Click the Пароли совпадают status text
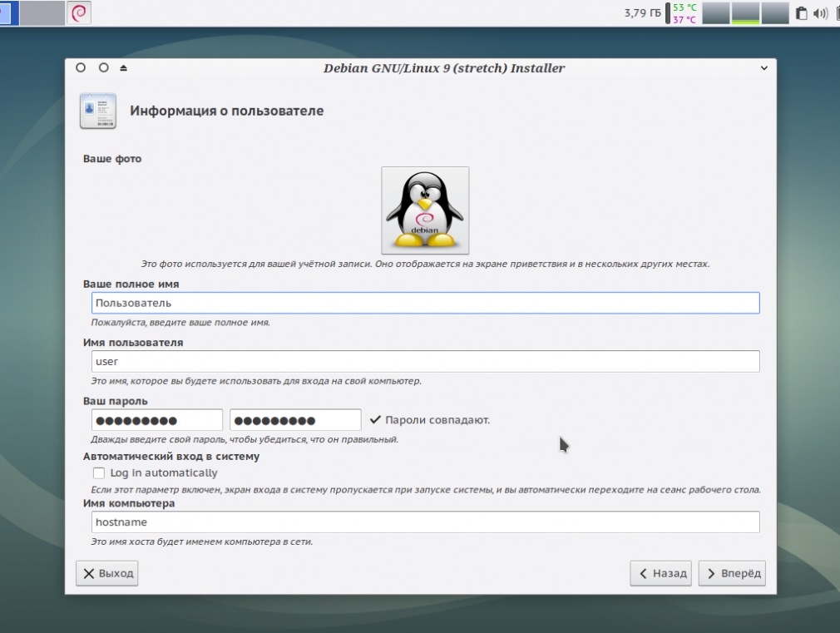The height and width of the screenshot is (633, 840). coord(437,420)
